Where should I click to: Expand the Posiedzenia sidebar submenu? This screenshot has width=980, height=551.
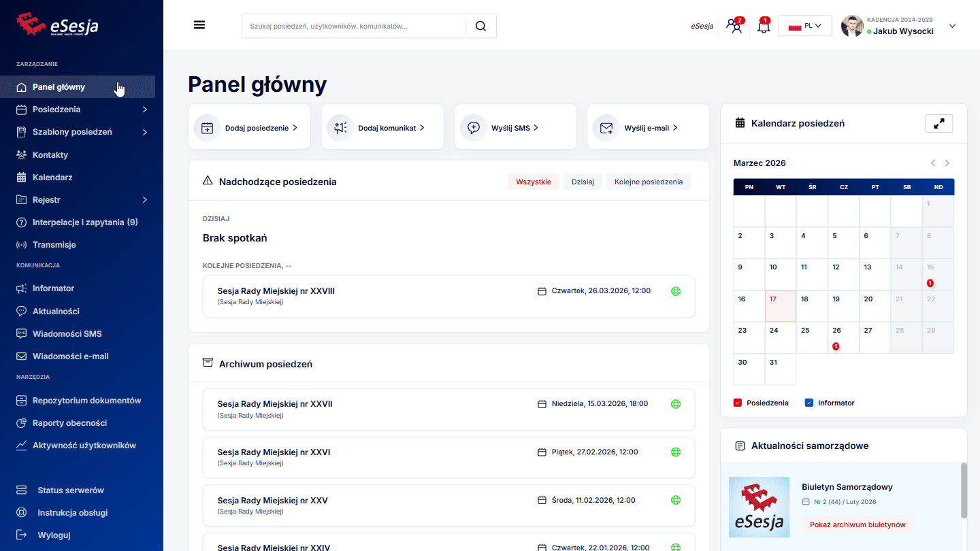pyautogui.click(x=144, y=110)
